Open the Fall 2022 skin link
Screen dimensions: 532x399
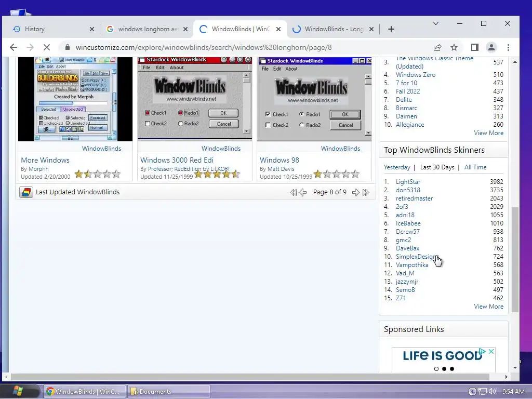408,91
